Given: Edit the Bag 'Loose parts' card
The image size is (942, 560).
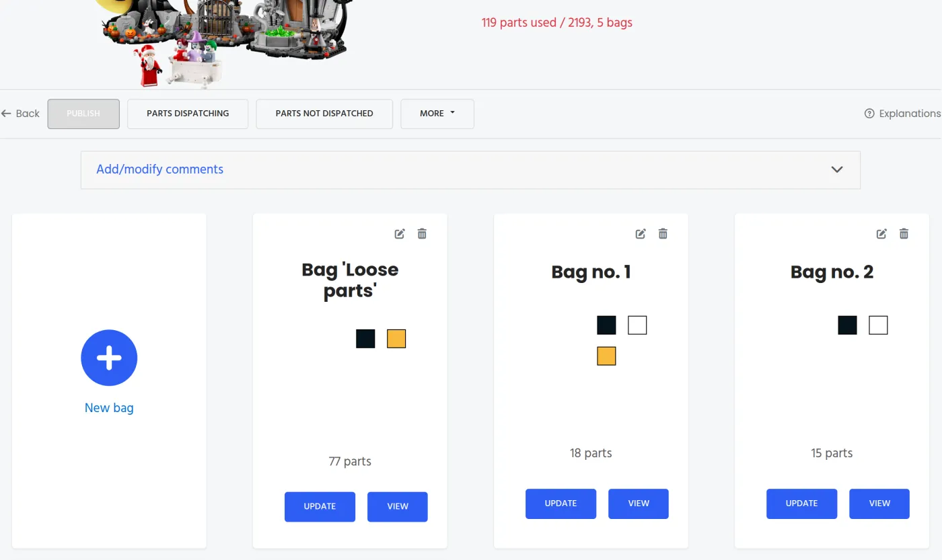Looking at the screenshot, I should 400,234.
